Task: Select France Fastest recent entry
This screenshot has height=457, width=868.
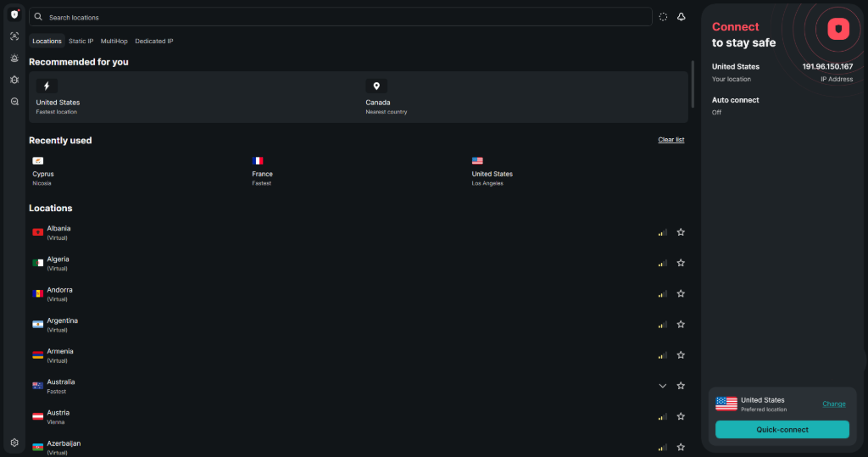Action: click(359, 171)
